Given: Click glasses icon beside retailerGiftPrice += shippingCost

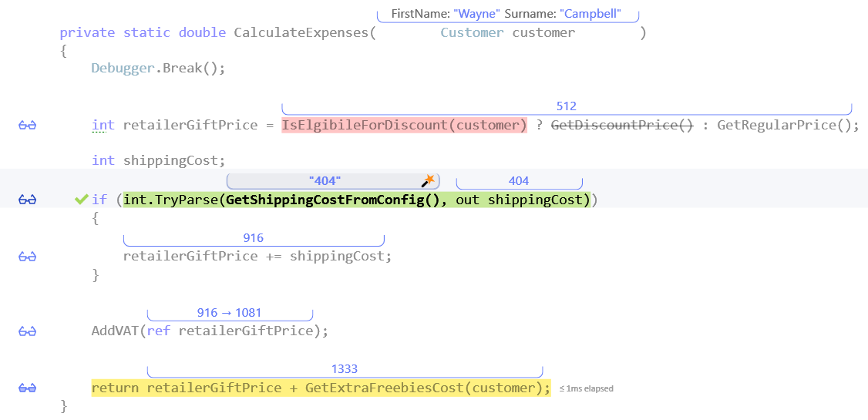Looking at the screenshot, I should pos(27,256).
